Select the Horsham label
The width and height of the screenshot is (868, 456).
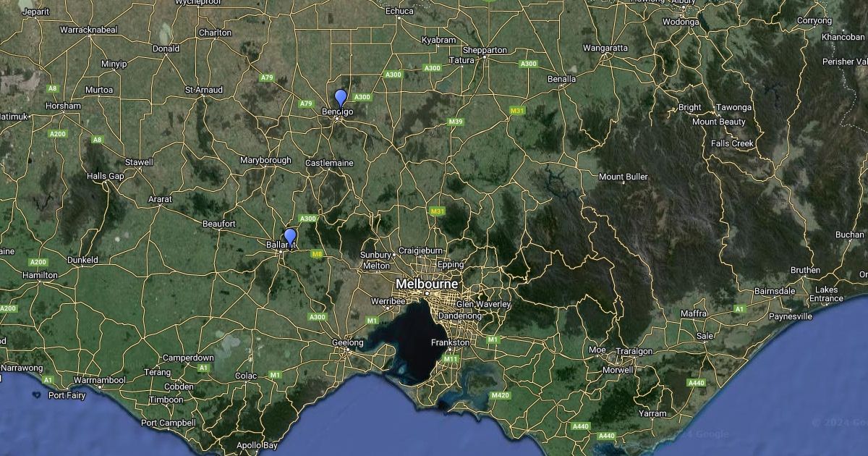tap(62, 106)
